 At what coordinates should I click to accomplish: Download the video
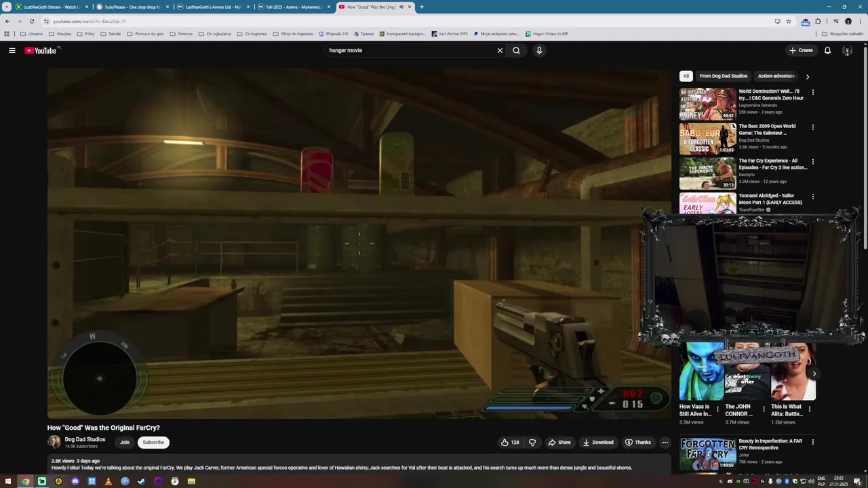[x=598, y=442]
